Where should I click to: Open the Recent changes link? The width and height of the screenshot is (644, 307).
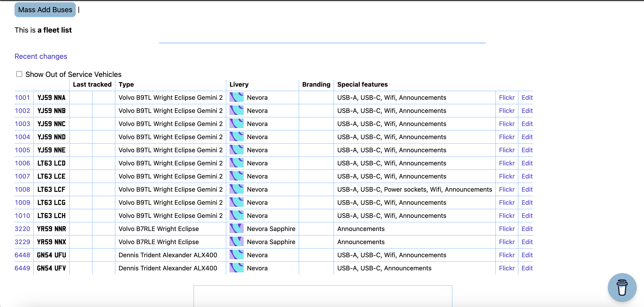(41, 56)
